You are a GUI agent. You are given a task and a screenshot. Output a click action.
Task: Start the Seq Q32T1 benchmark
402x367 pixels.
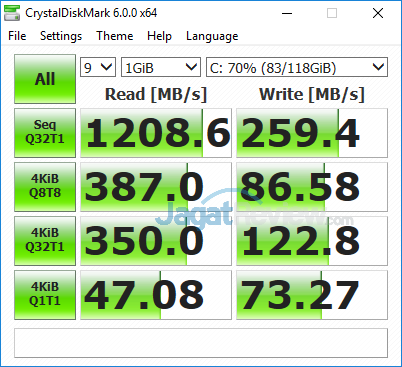click(x=45, y=133)
